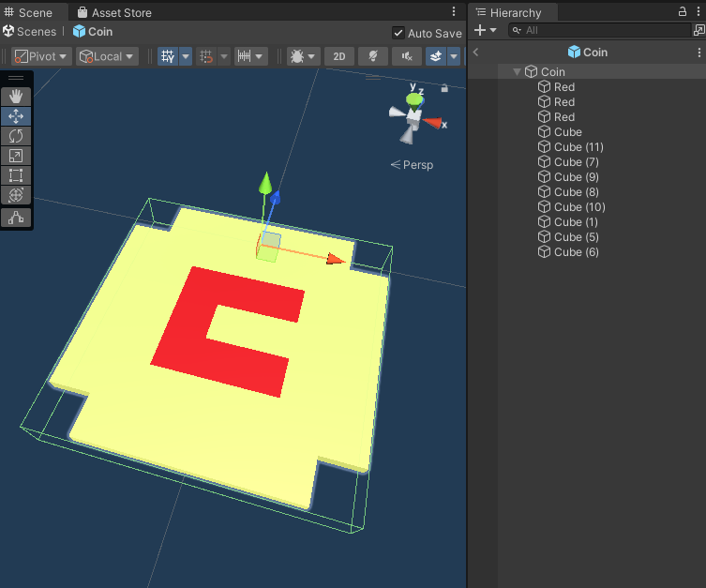706x588 pixels.
Task: Collapse the Coin root object
Action: click(517, 71)
